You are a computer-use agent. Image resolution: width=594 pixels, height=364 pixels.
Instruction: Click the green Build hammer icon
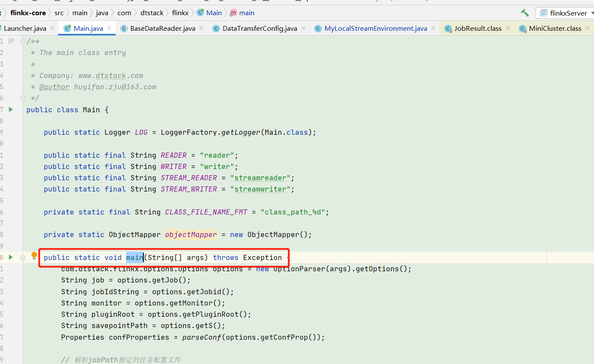[x=524, y=13]
